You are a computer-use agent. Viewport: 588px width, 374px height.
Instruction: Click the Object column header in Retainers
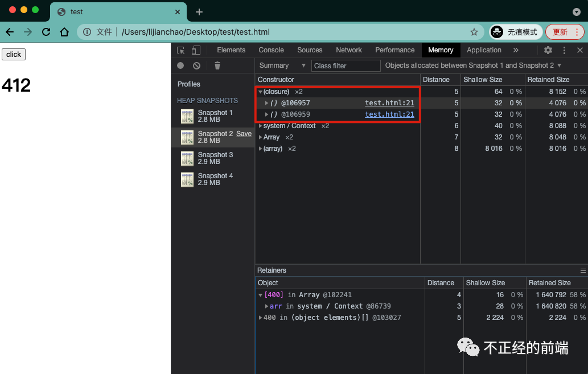coord(340,283)
